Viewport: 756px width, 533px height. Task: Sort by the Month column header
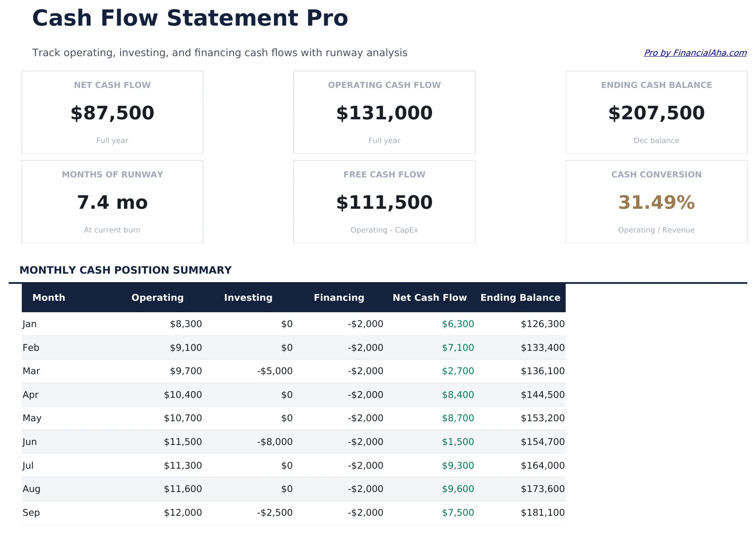[49, 297]
